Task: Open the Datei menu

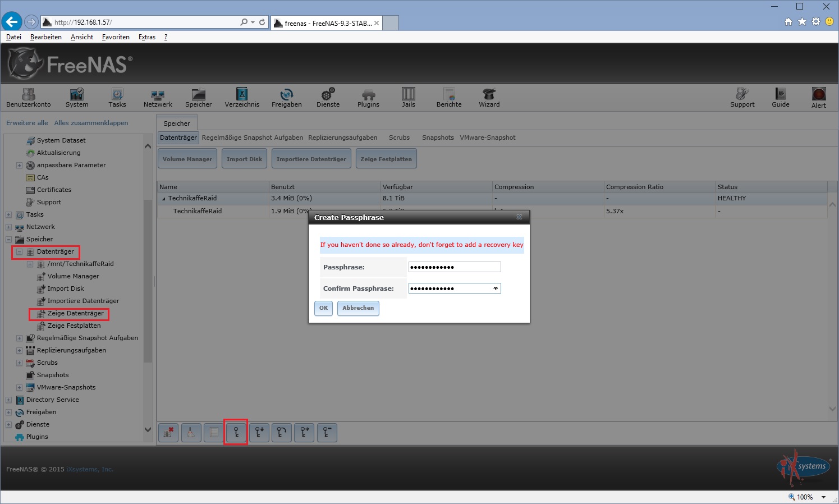Action: (13, 37)
